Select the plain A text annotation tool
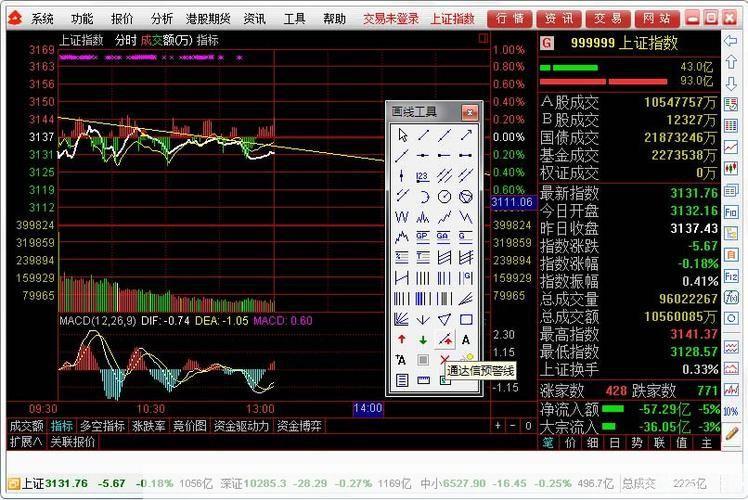This screenshot has height=500, width=748. pos(466,339)
